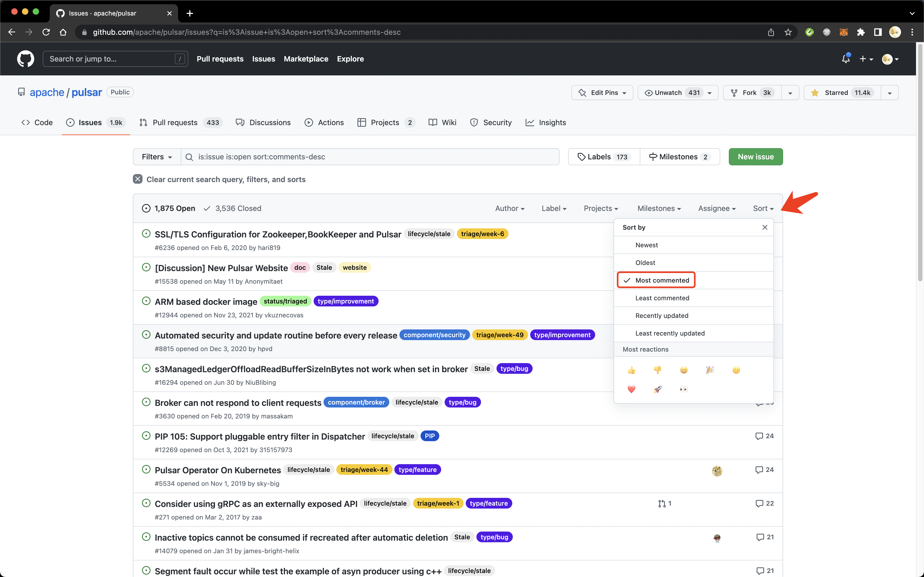Open a new browser tab
The image size is (924, 577).
[190, 13]
